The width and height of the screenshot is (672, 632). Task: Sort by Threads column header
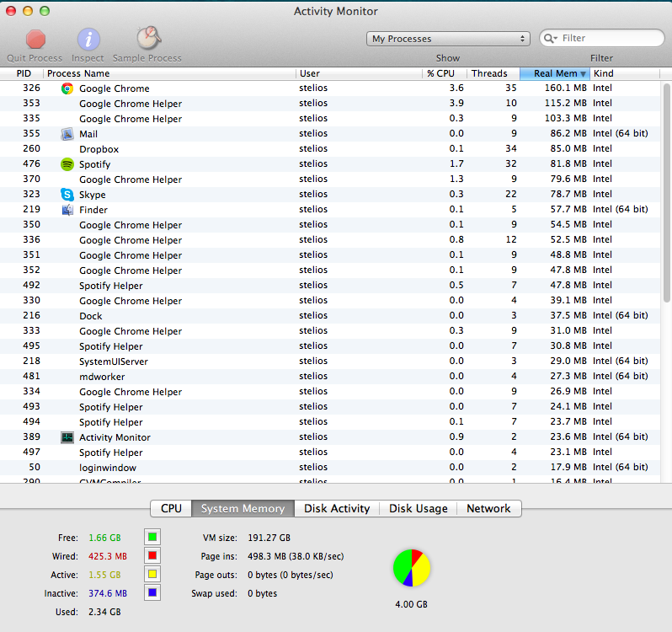click(x=493, y=73)
